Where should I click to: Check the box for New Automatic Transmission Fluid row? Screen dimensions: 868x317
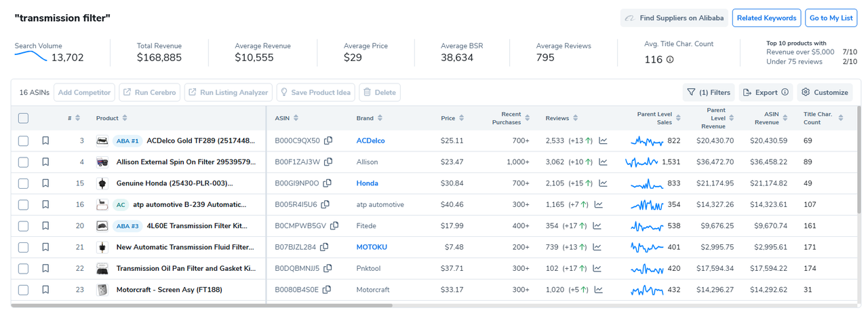[x=24, y=247]
